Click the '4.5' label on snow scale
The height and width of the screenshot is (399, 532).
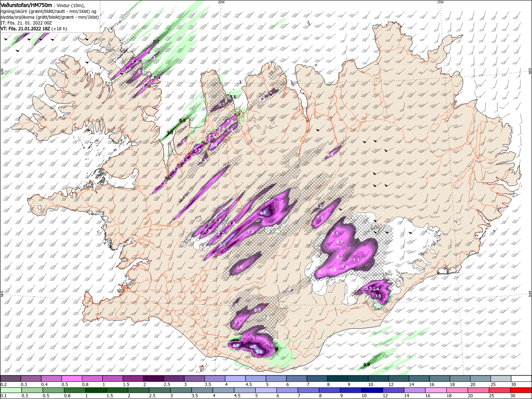[x=249, y=384]
